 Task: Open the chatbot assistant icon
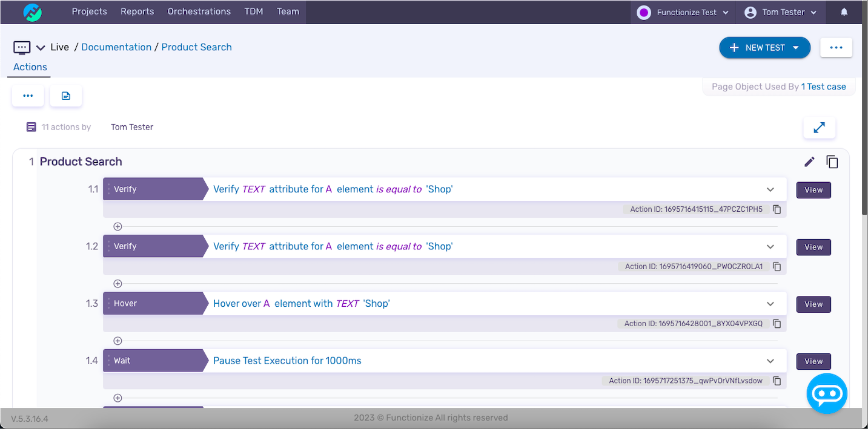(x=827, y=393)
